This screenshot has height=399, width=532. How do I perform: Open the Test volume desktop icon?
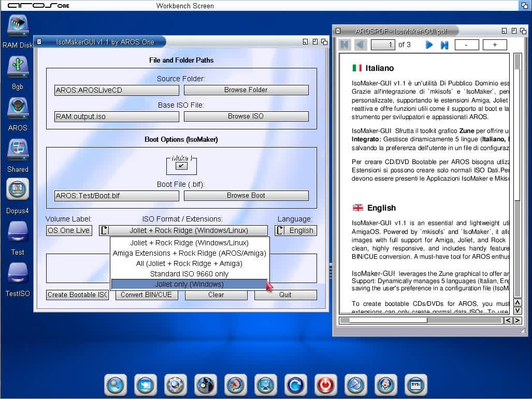pos(18,232)
